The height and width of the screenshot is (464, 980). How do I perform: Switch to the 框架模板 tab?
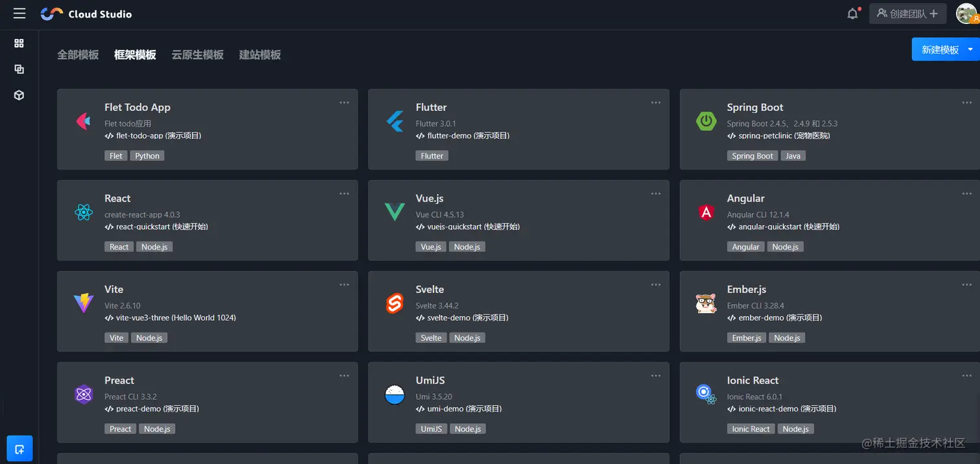pyautogui.click(x=135, y=55)
